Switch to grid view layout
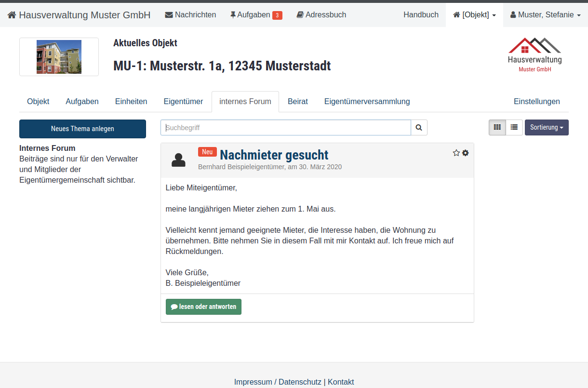This screenshot has height=388, width=588. (497, 128)
